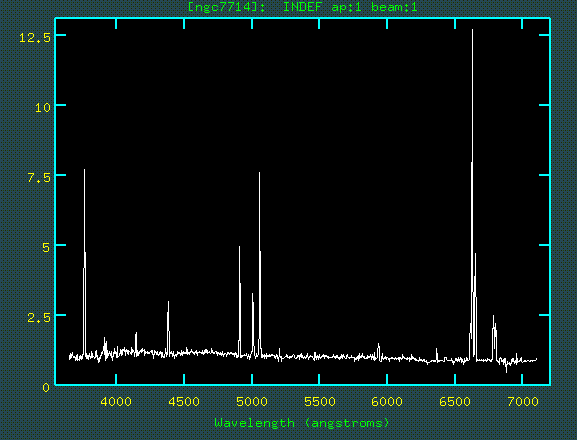Viewport: 577px width, 440px height.
Task: Click the 2.5 y-axis tick label
Action: pos(38,317)
